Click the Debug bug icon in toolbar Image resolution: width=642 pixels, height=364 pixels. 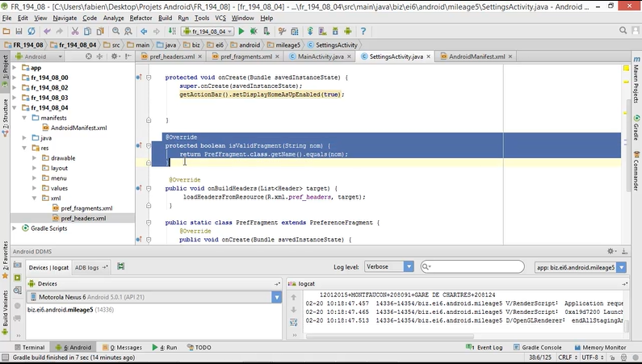click(254, 31)
